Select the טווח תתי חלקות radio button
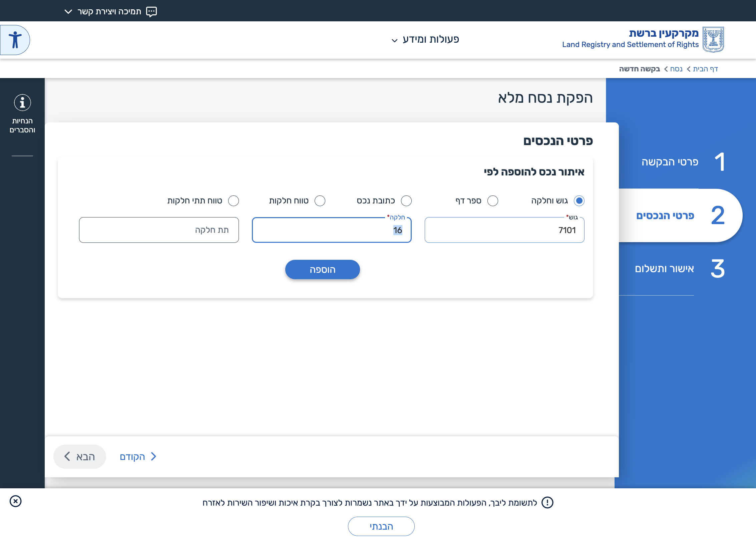This screenshot has height=549, width=756. (234, 201)
